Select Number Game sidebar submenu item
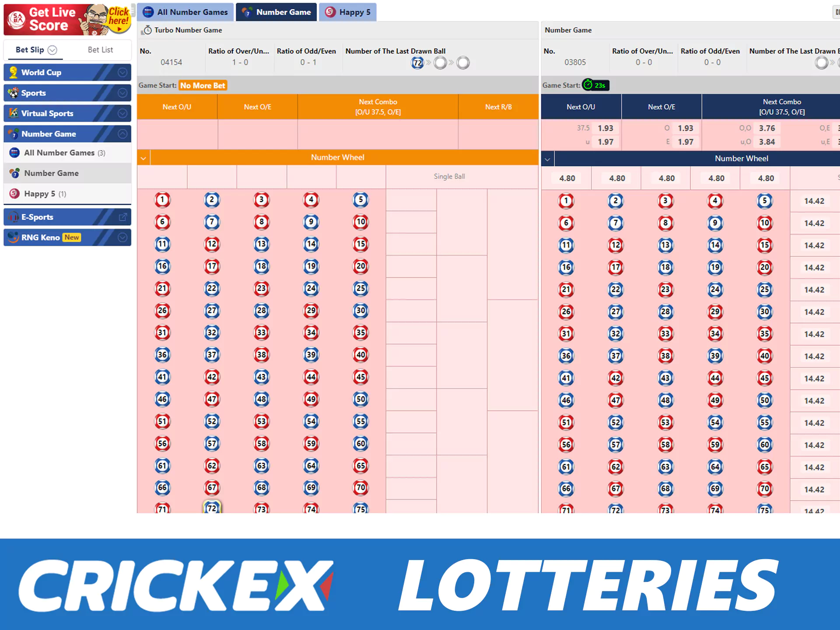The image size is (840, 630). tap(67, 173)
